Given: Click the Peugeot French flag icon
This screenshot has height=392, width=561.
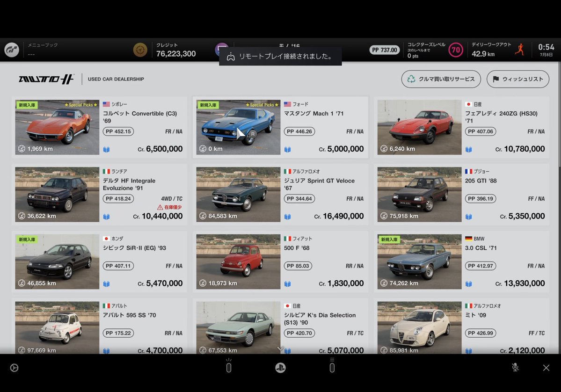Looking at the screenshot, I should pyautogui.click(x=468, y=171).
